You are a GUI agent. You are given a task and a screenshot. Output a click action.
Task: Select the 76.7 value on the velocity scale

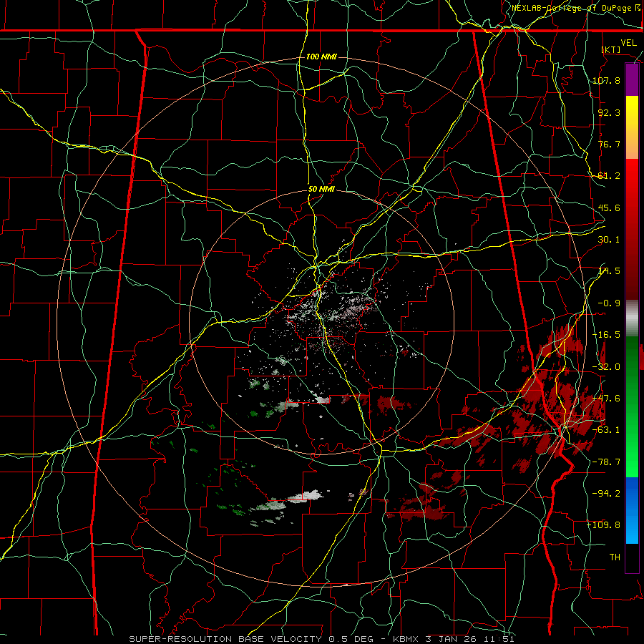tap(609, 144)
